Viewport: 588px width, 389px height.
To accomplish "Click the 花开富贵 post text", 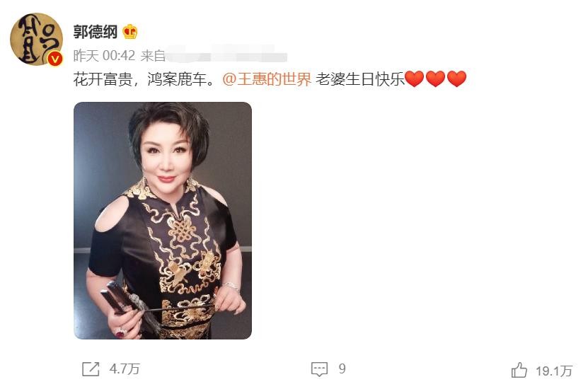I will [x=103, y=79].
